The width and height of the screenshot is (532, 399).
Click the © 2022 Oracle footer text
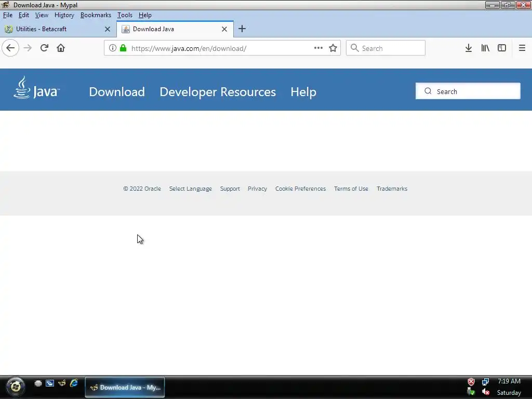[142, 189]
